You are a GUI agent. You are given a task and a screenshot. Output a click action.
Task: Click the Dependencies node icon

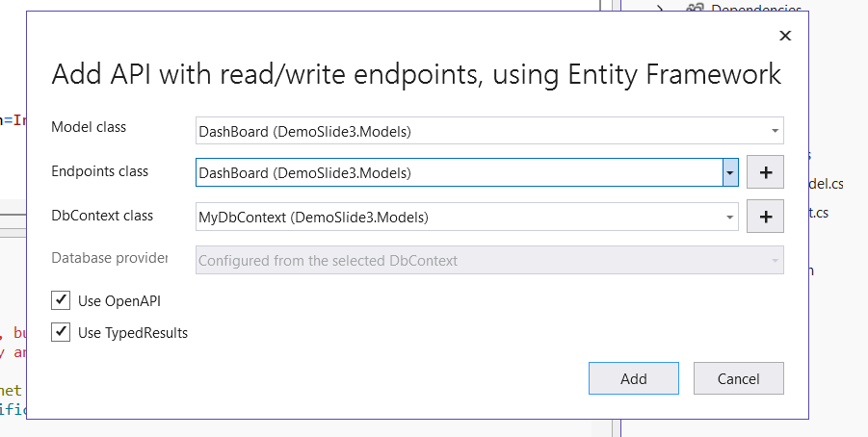click(x=696, y=10)
